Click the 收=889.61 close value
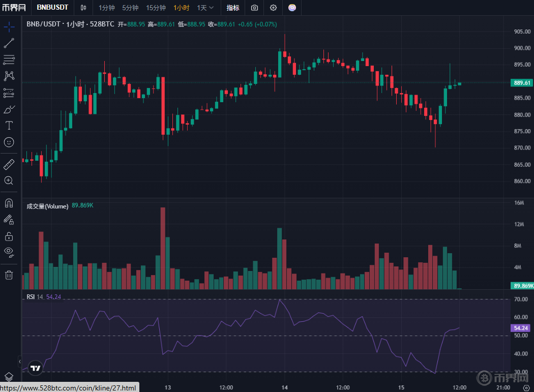 [221, 24]
